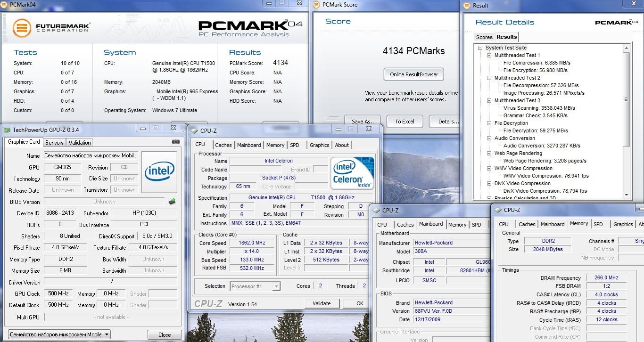Switch to the Scores tab in Result window
The width and height of the screenshot is (644, 342).
click(x=484, y=37)
